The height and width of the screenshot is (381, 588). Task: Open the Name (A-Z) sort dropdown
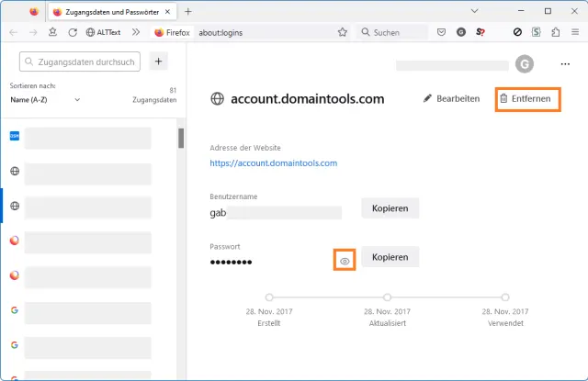[x=45, y=100]
